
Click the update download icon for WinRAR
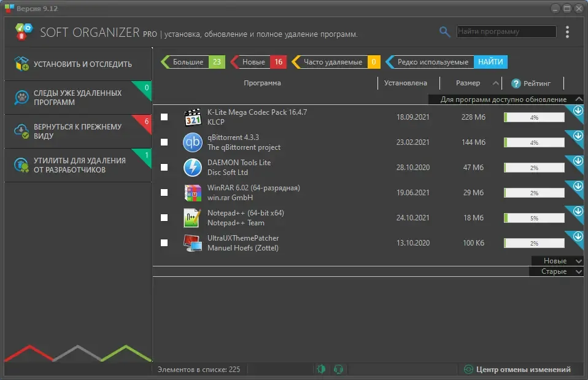[578, 185]
